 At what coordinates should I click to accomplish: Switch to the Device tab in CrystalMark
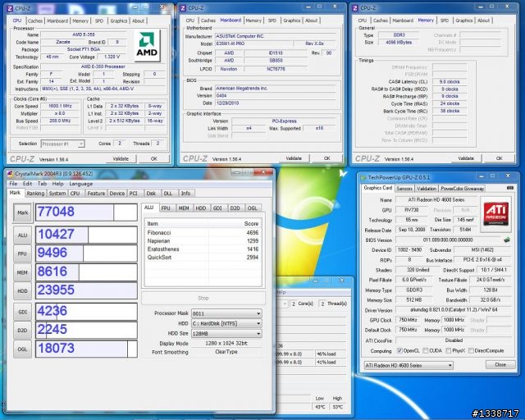coord(116,194)
